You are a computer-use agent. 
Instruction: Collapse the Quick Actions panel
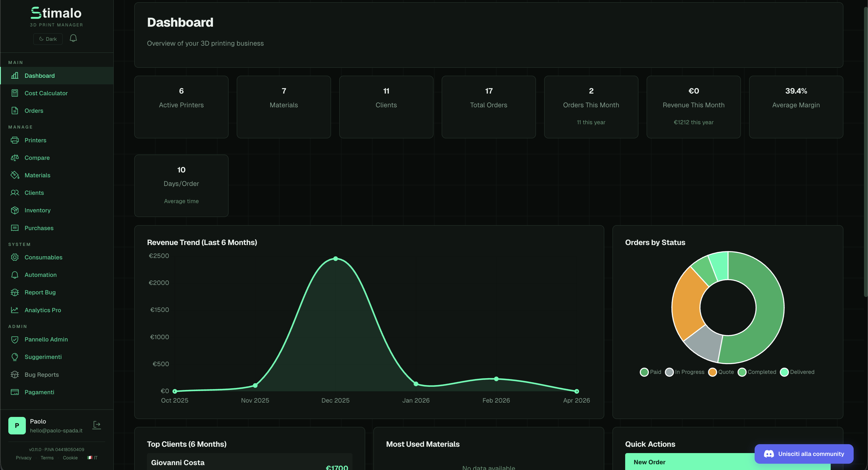[650, 444]
